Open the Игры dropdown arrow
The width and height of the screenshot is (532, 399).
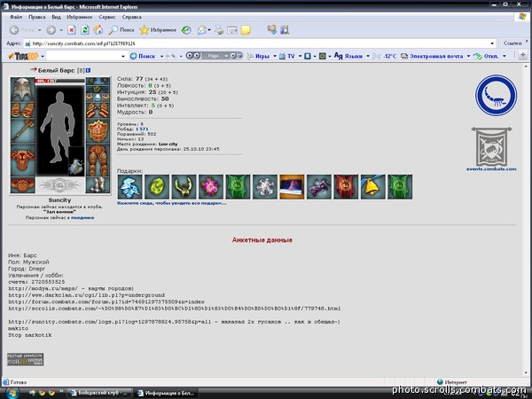click(275, 56)
